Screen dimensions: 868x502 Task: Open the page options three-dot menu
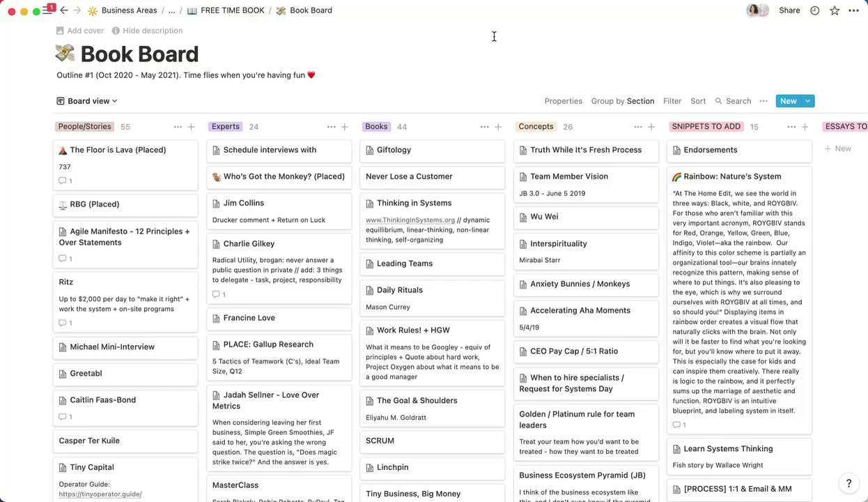pyautogui.click(x=853, y=10)
